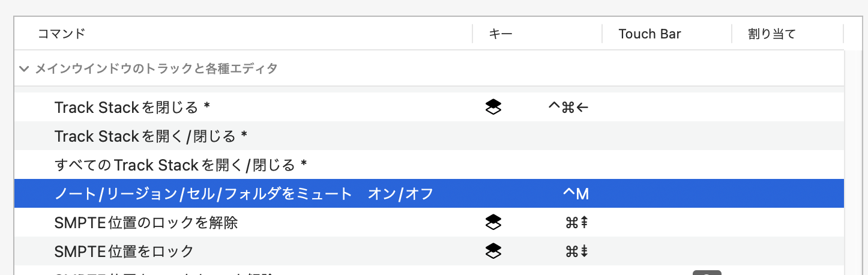
Task: Click the ^⌘← key shortcut cell
Action: 568,107
